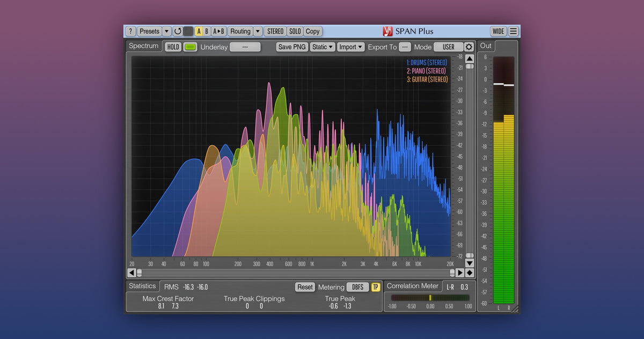The image size is (644, 339).
Task: Open spectrum mode settings gear
Action: pos(469,47)
